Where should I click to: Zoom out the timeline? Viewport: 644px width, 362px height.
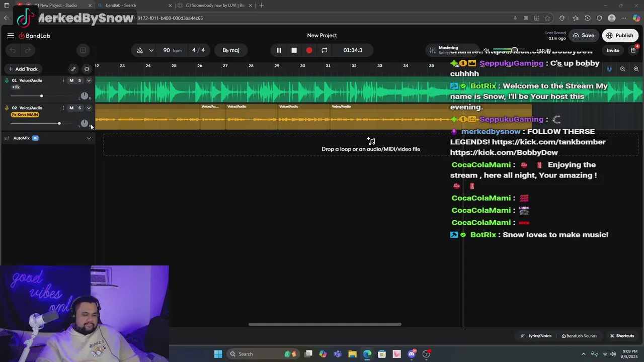point(623,69)
